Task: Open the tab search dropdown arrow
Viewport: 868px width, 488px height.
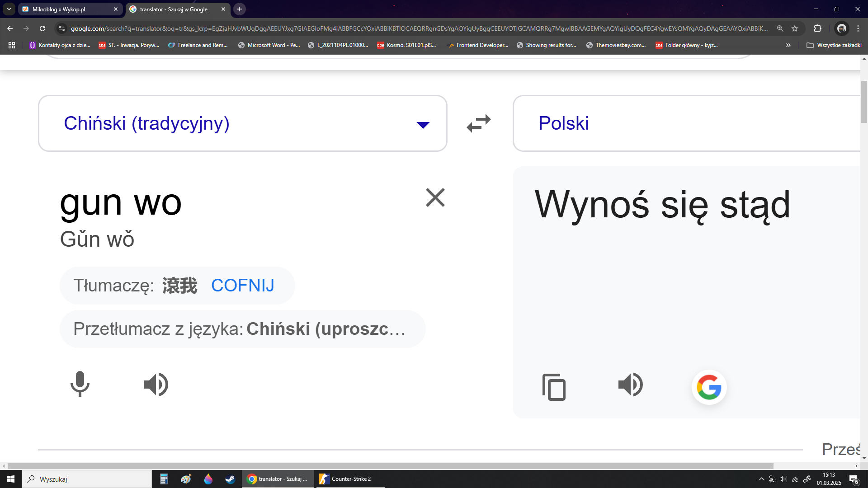Action: (9, 9)
